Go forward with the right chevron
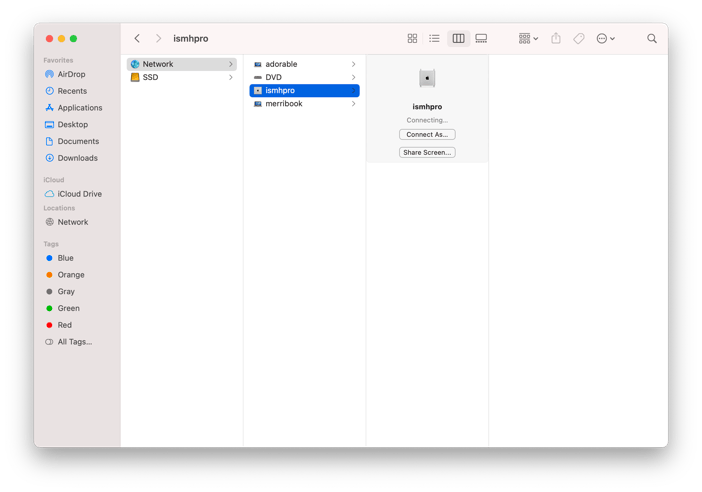Viewport: 702px width, 492px height. tap(158, 39)
